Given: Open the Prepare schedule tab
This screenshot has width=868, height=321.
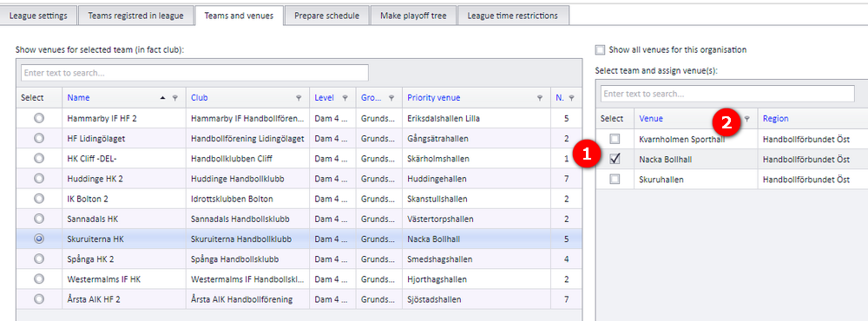Looking at the screenshot, I should tap(326, 16).
